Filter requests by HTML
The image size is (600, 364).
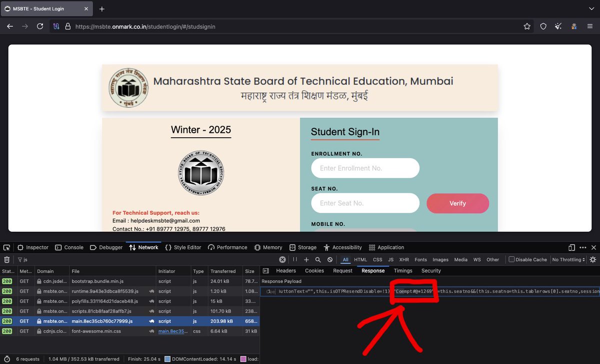pos(360,260)
